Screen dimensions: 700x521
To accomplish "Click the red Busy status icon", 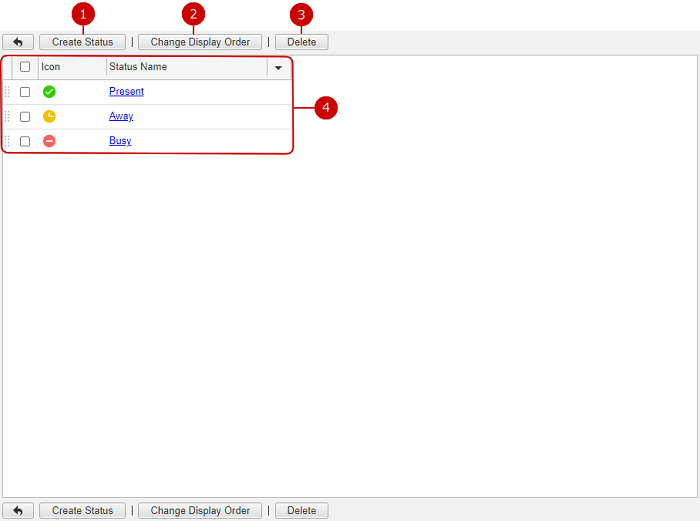I will coord(49,141).
